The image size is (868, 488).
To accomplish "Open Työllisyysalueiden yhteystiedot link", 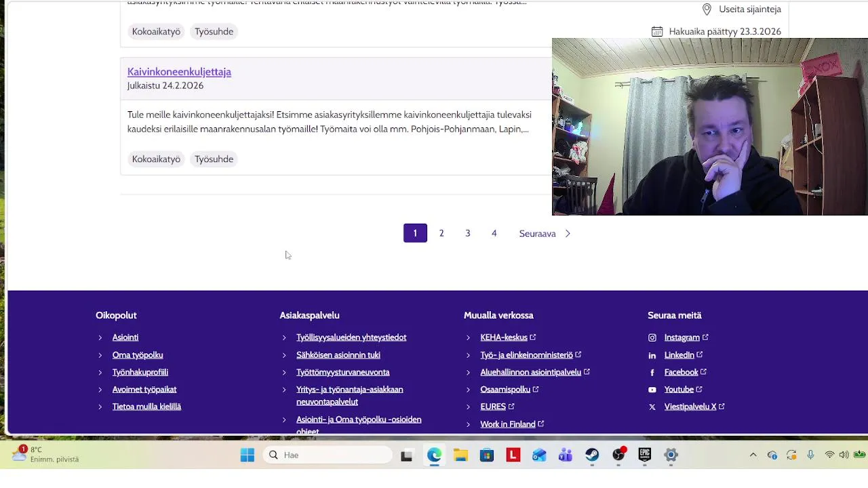I will (351, 338).
